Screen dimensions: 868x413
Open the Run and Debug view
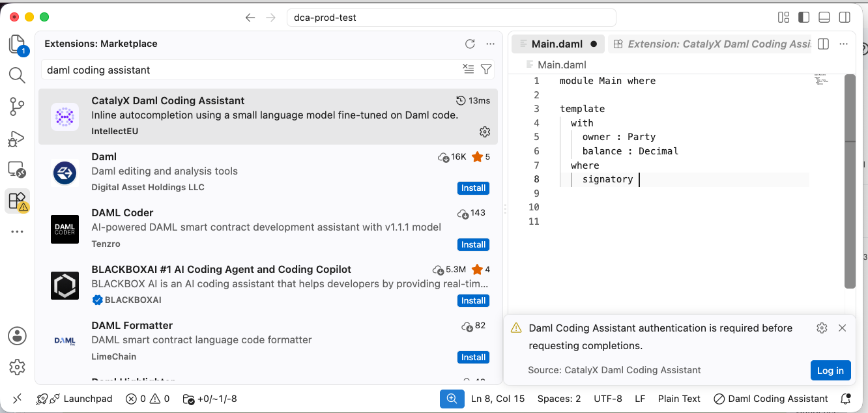tap(17, 138)
